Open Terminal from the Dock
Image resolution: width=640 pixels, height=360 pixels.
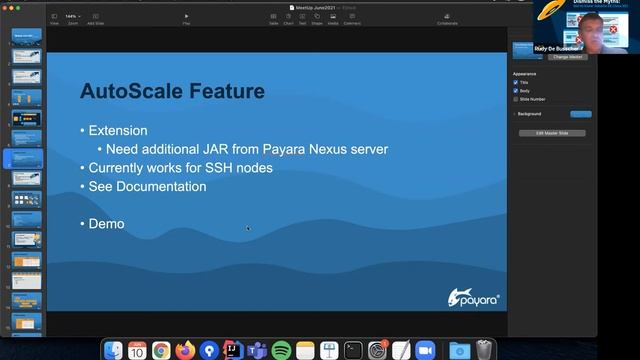click(x=353, y=350)
